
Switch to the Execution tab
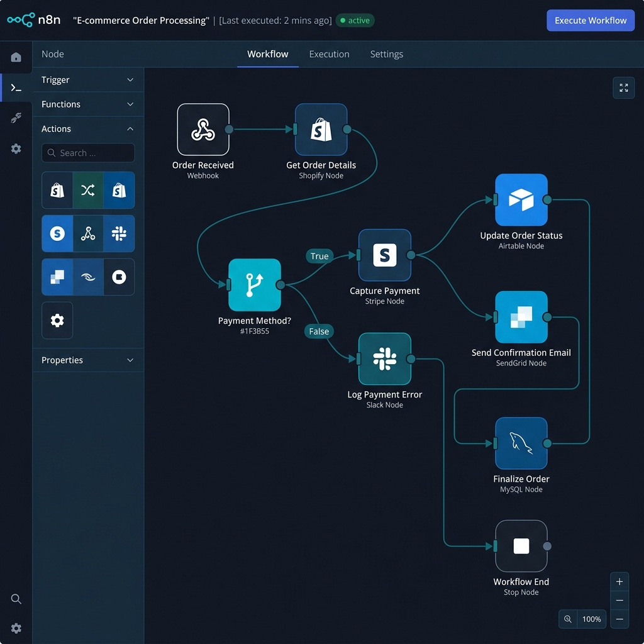pyautogui.click(x=329, y=54)
